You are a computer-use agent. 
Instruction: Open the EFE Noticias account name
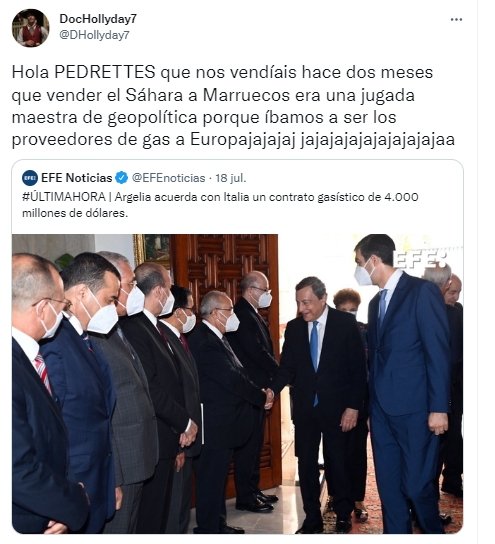[77, 178]
